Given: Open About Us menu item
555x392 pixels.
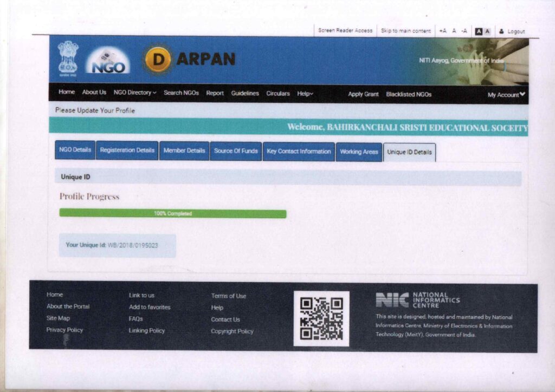Looking at the screenshot, I should [94, 92].
